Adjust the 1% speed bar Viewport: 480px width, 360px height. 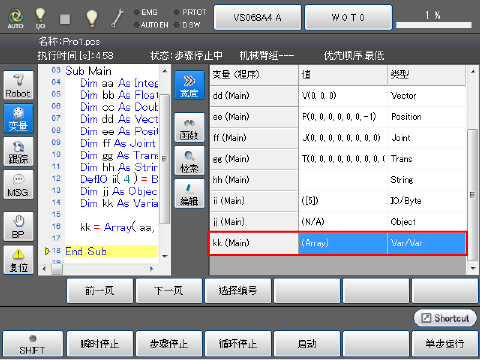434,25
